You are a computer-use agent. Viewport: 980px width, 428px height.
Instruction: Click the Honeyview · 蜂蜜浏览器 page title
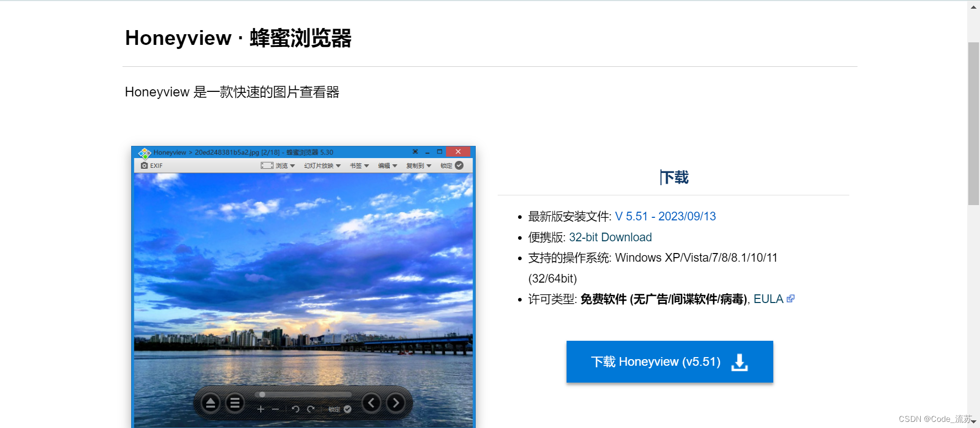(238, 38)
